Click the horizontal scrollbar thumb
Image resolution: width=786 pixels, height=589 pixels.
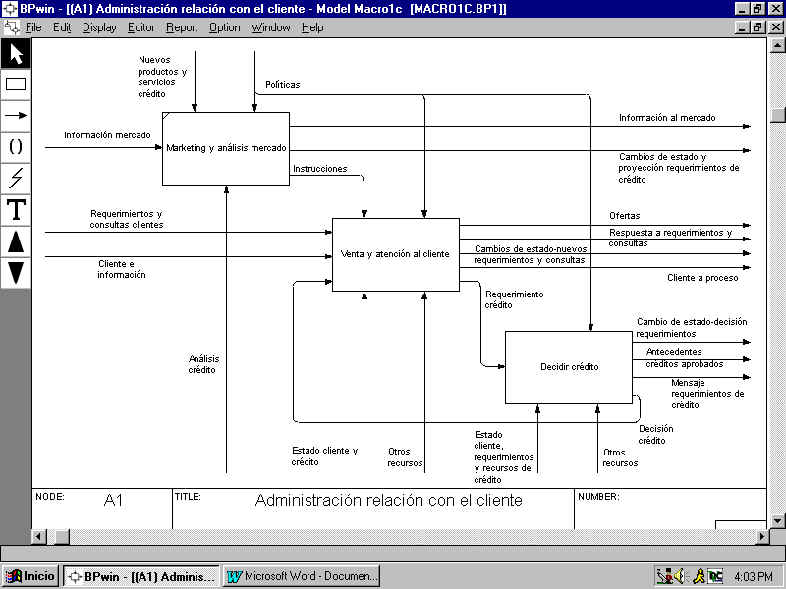[x=62, y=537]
